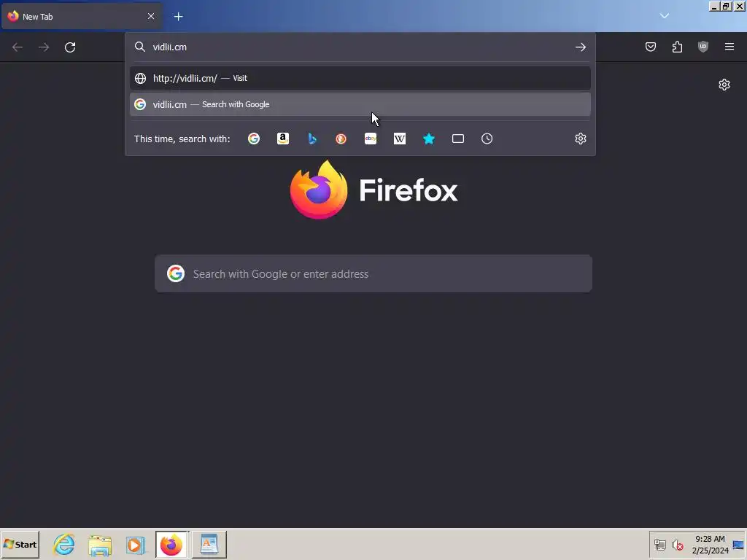This screenshot has height=560, width=747.
Task: Open the muted volume tray icon
Action: (x=678, y=544)
